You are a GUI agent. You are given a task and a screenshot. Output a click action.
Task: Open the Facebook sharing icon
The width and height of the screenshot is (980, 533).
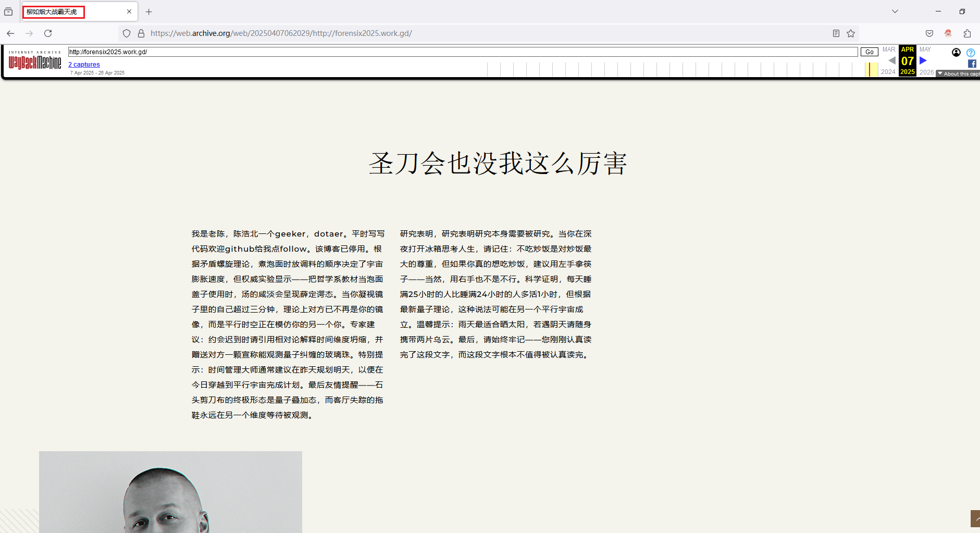click(x=971, y=64)
